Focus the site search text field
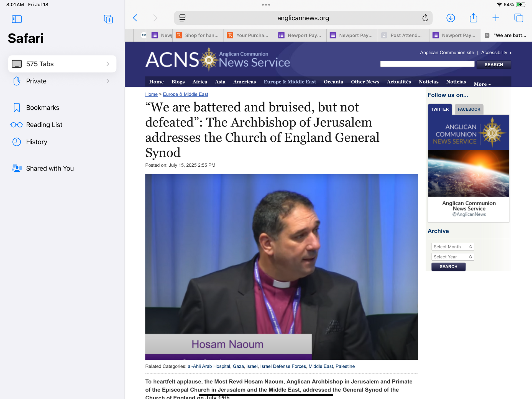 point(427,64)
